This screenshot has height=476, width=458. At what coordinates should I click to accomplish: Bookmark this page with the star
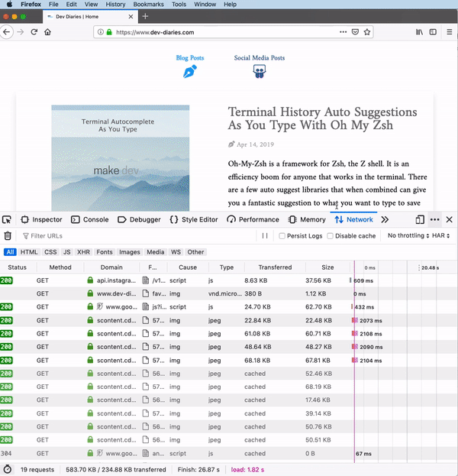pos(367,32)
